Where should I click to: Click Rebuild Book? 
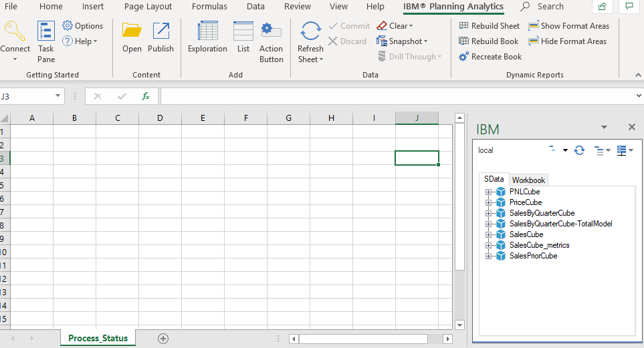coord(489,41)
